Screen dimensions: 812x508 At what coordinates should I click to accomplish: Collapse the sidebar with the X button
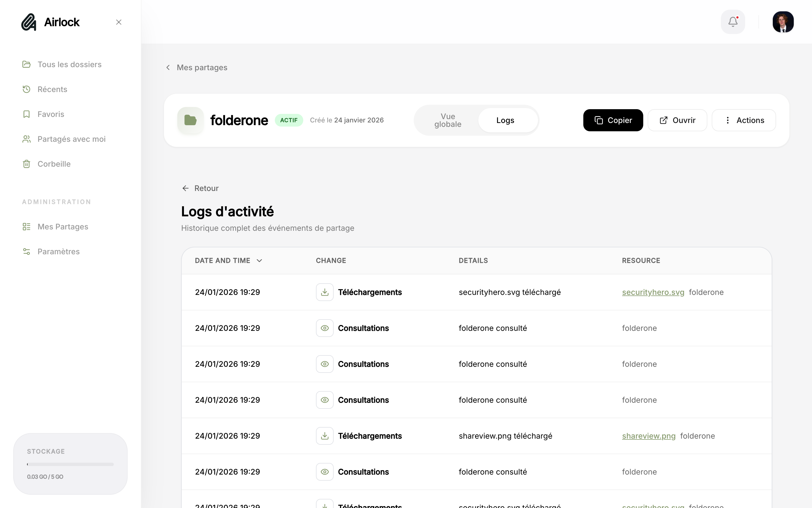pyautogui.click(x=118, y=22)
